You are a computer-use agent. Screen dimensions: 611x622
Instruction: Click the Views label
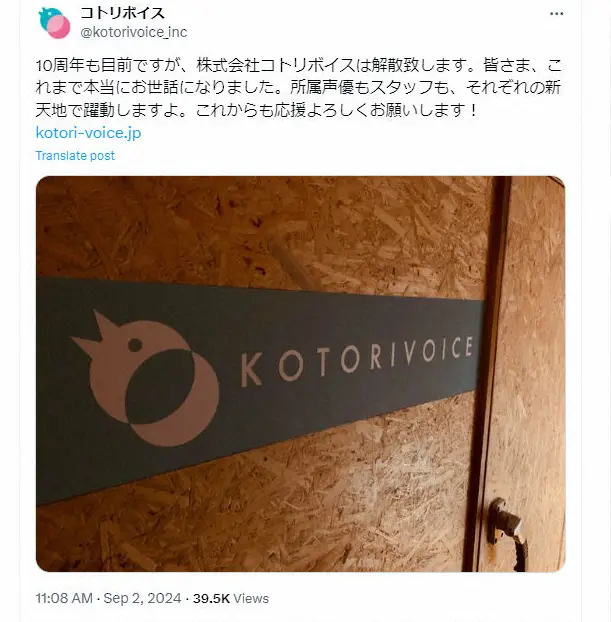point(251,598)
